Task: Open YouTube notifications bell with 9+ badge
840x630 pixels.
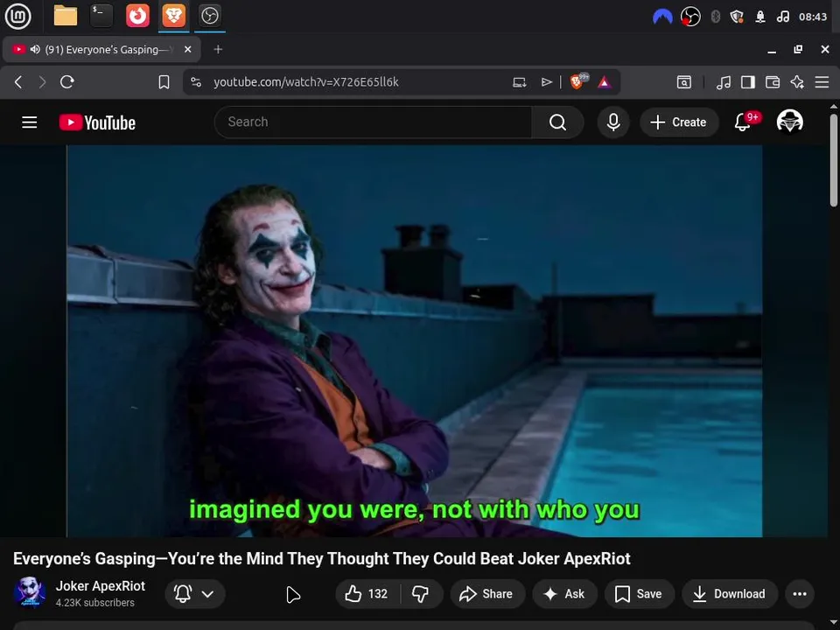Action: (743, 122)
